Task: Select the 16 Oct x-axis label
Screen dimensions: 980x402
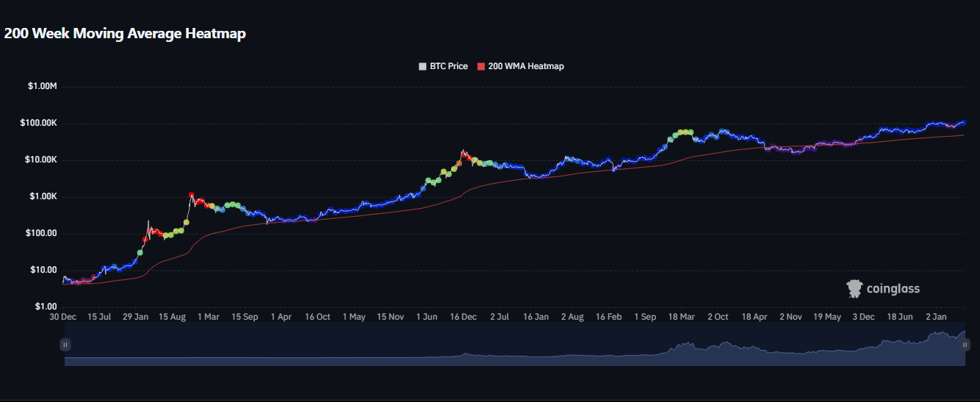Action: click(x=317, y=317)
